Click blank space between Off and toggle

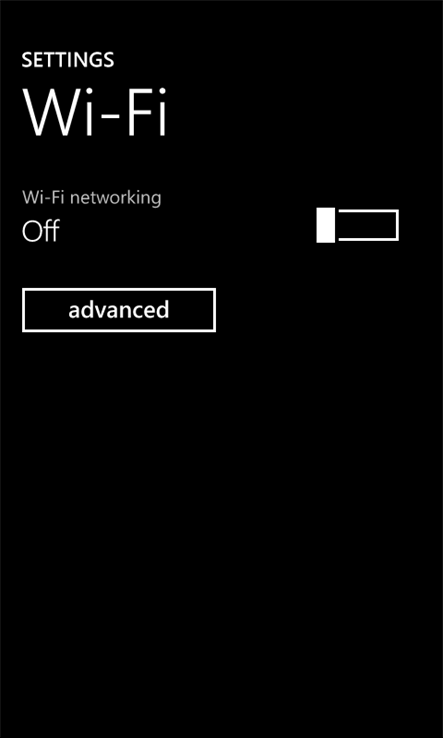188,231
